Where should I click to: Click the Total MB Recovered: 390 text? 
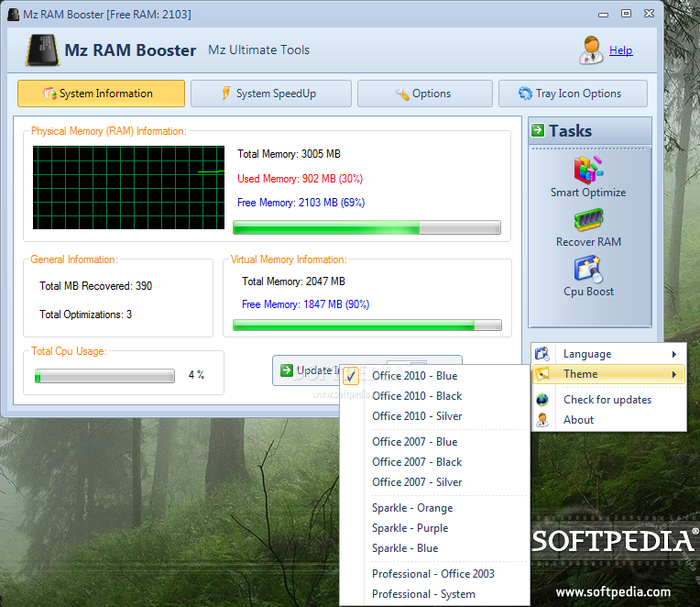click(95, 286)
